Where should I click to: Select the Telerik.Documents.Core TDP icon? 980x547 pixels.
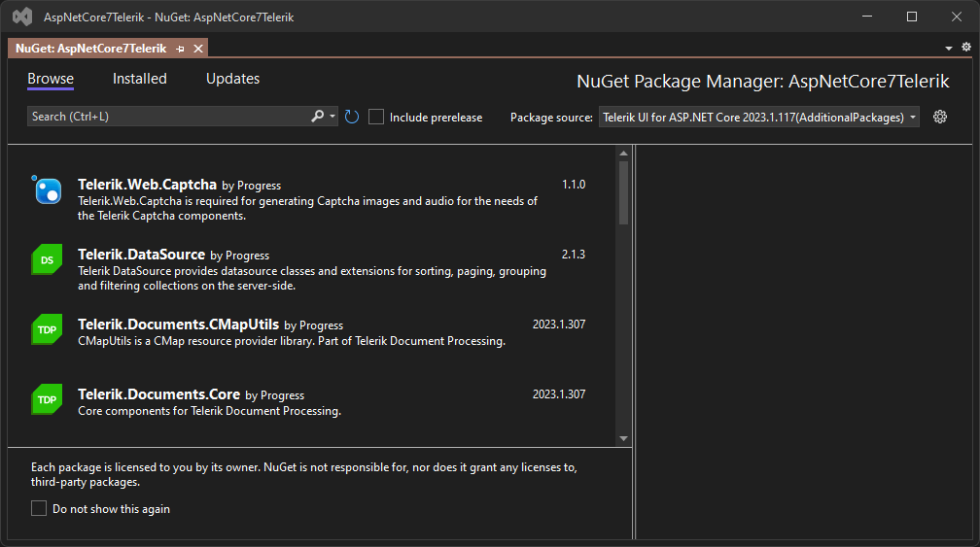click(x=47, y=399)
